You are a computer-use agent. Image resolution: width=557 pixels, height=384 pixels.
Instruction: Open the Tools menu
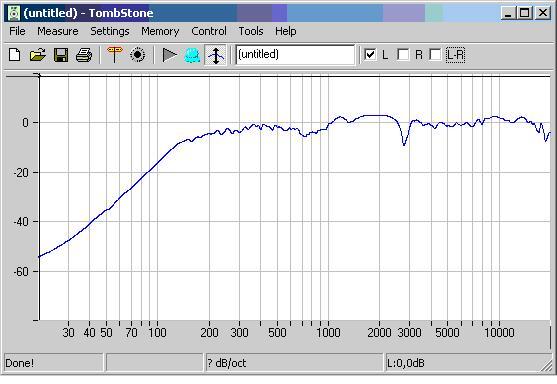click(x=251, y=31)
